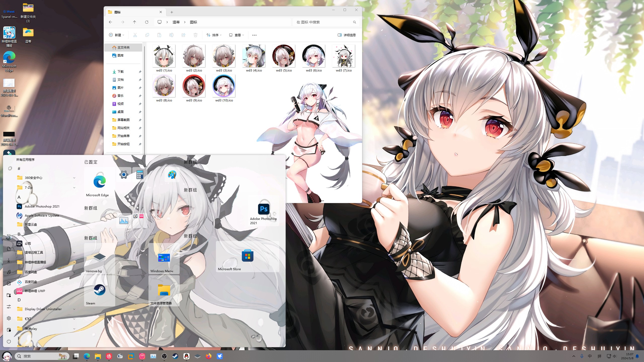Open Firefox from the taskbar
This screenshot has height=362, width=644.
tap(209, 356)
